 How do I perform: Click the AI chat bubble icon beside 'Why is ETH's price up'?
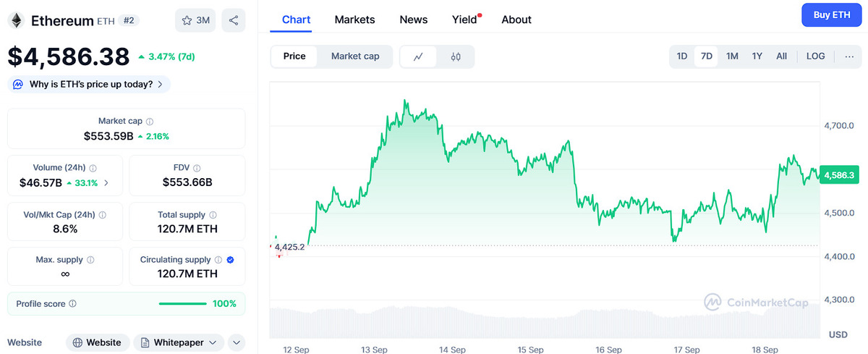tap(18, 84)
